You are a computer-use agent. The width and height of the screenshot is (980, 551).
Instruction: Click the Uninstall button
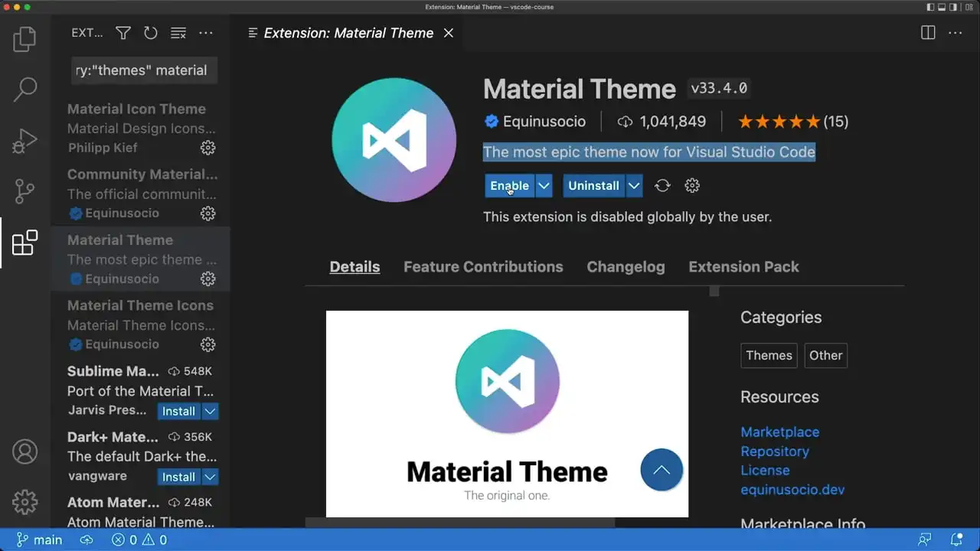[x=594, y=185]
